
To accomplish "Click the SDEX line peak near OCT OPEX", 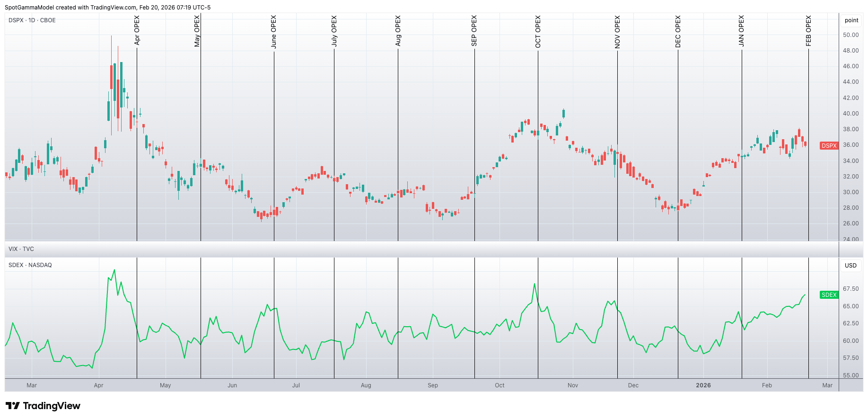I will point(535,284).
